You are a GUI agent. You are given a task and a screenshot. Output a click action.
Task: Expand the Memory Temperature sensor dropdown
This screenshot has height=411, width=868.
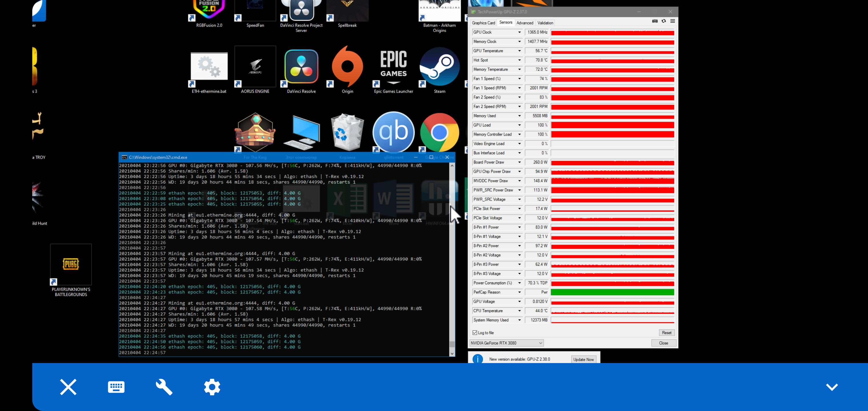click(519, 69)
